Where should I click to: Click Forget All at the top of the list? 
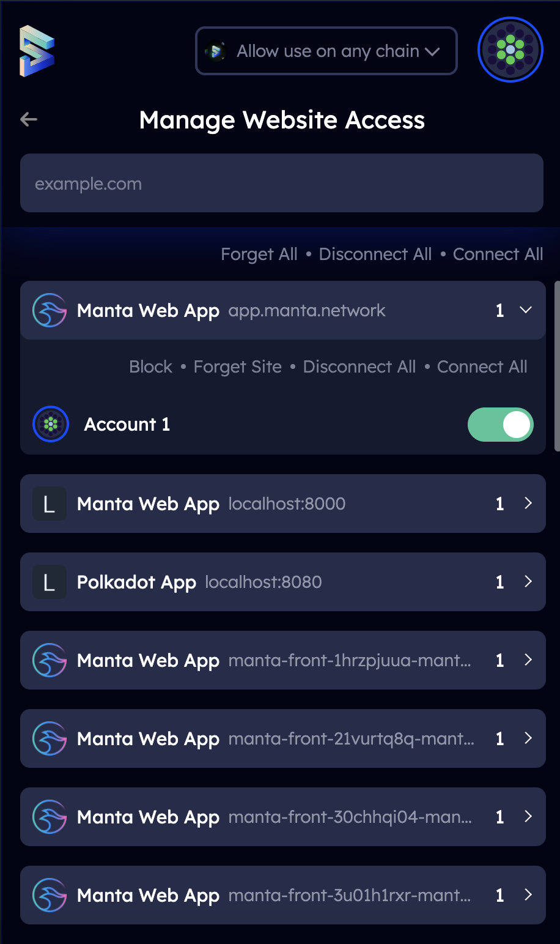tap(259, 254)
